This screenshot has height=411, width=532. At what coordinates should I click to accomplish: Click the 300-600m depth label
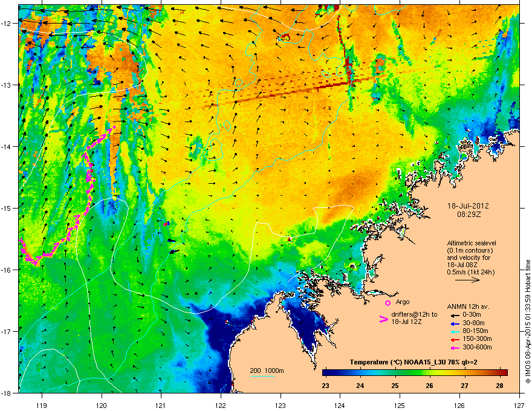click(x=477, y=347)
